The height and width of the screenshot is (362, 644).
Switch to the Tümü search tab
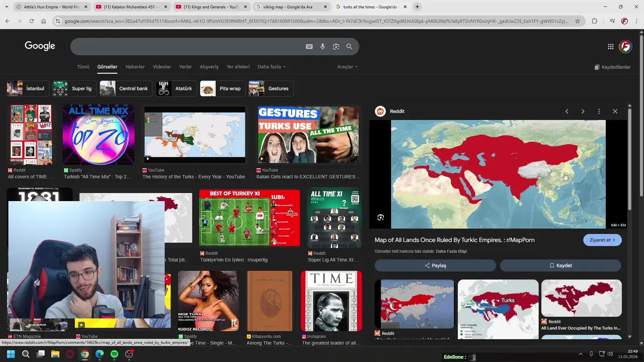pos(83,67)
